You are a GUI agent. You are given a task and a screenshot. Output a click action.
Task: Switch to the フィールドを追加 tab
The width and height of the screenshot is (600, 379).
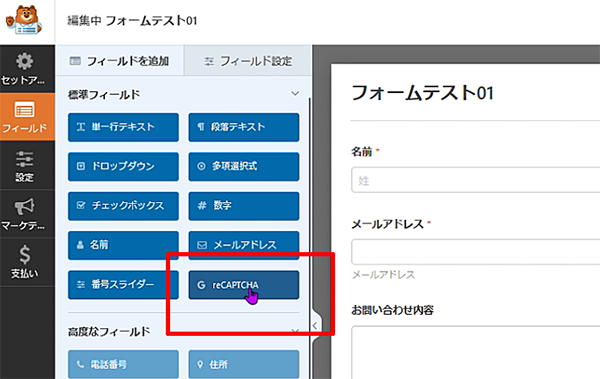119,61
